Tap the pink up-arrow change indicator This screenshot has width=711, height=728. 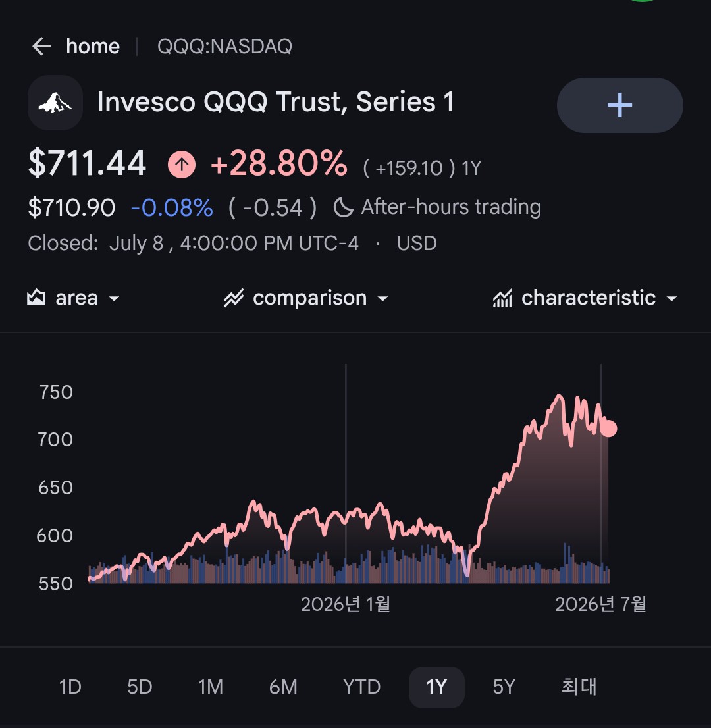coord(182,165)
